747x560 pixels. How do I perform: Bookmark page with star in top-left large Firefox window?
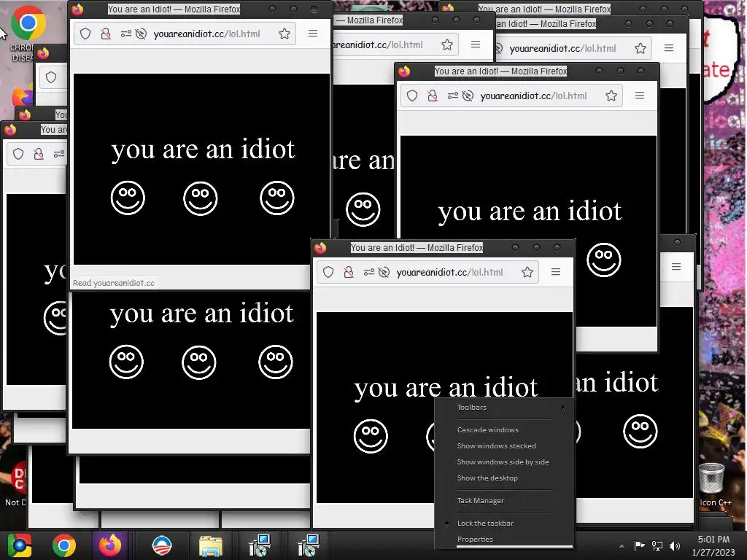[285, 34]
